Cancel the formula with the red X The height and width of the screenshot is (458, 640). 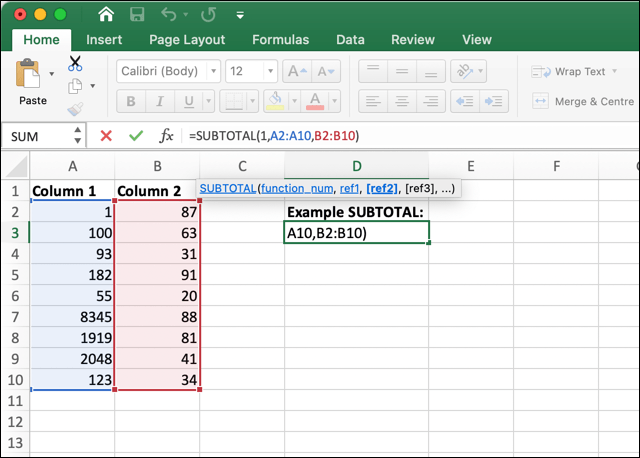[x=106, y=136]
